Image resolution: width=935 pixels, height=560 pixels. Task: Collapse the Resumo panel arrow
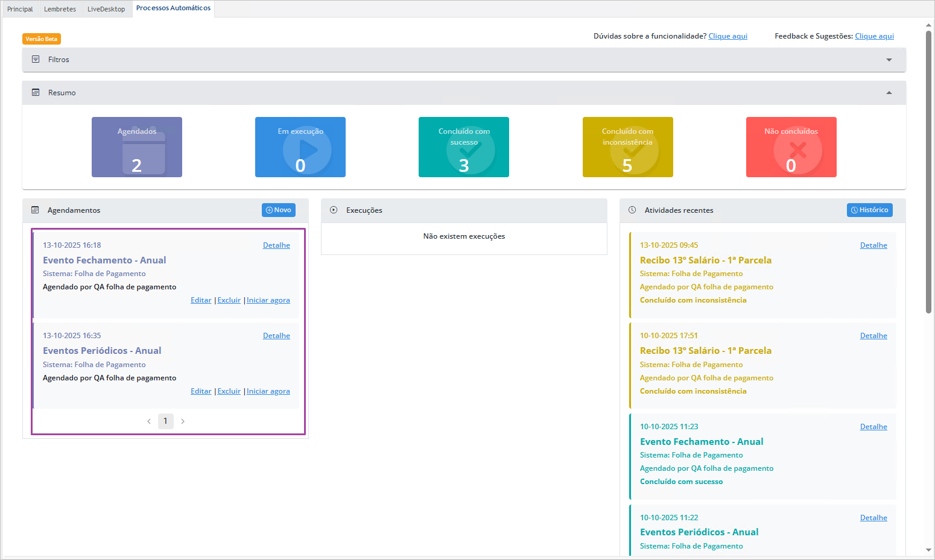889,93
